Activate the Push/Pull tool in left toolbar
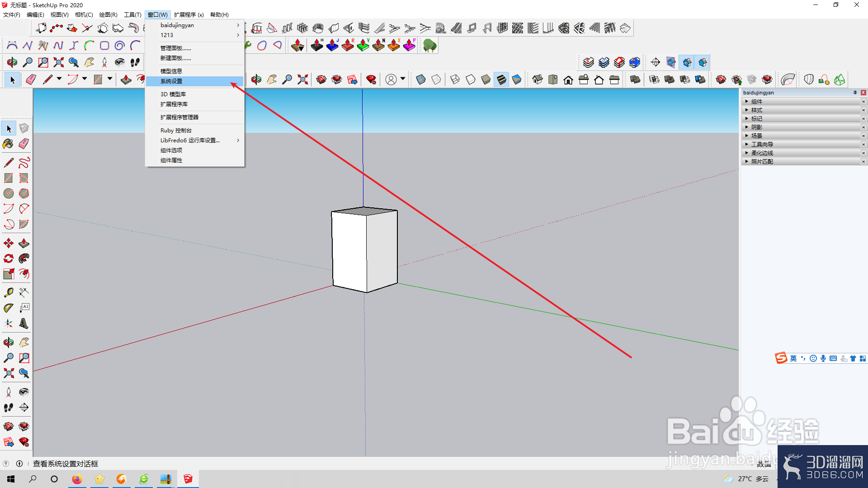The image size is (868, 488). pos(24,244)
